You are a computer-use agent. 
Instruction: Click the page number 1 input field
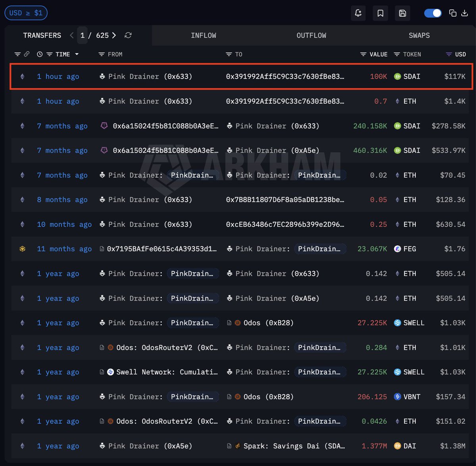coord(83,35)
